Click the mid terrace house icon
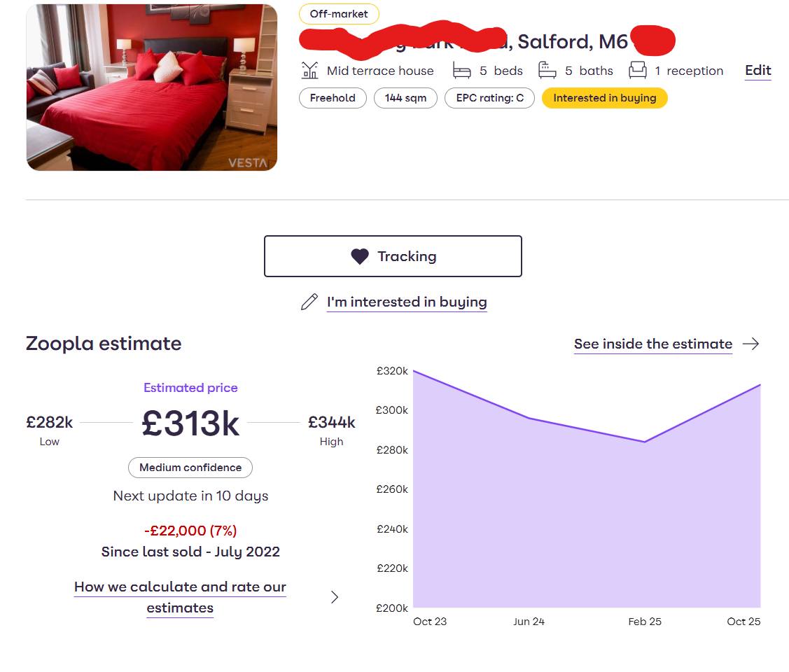The width and height of the screenshot is (789, 672). coord(309,70)
